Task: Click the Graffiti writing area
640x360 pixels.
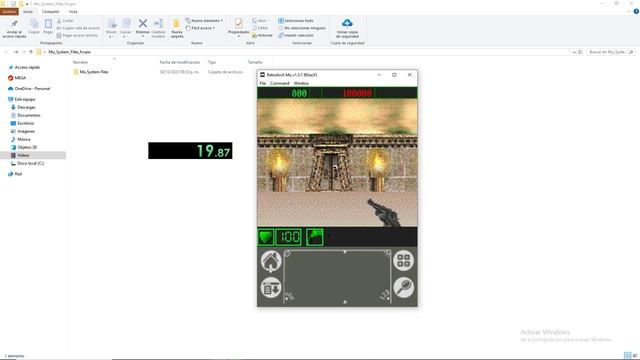Action: (x=337, y=277)
